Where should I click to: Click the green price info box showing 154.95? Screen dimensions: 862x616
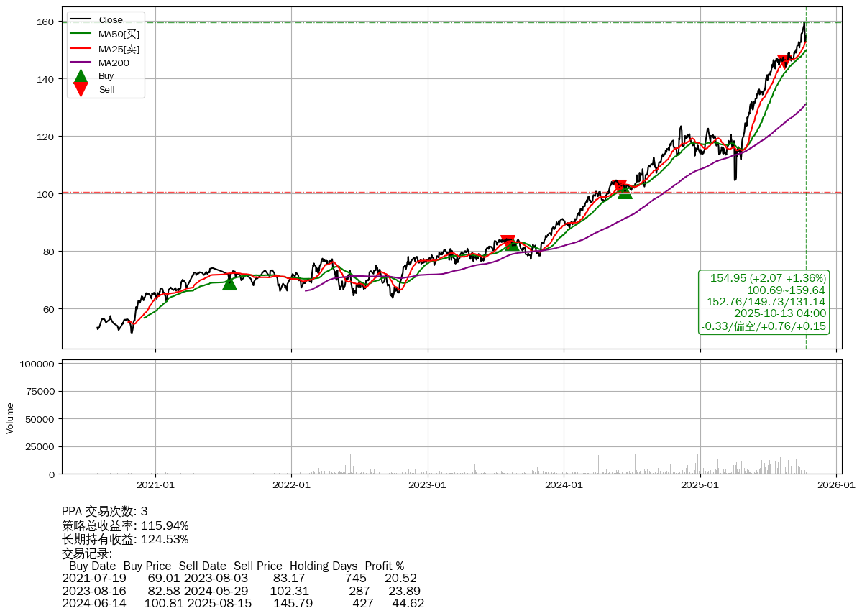click(x=764, y=302)
